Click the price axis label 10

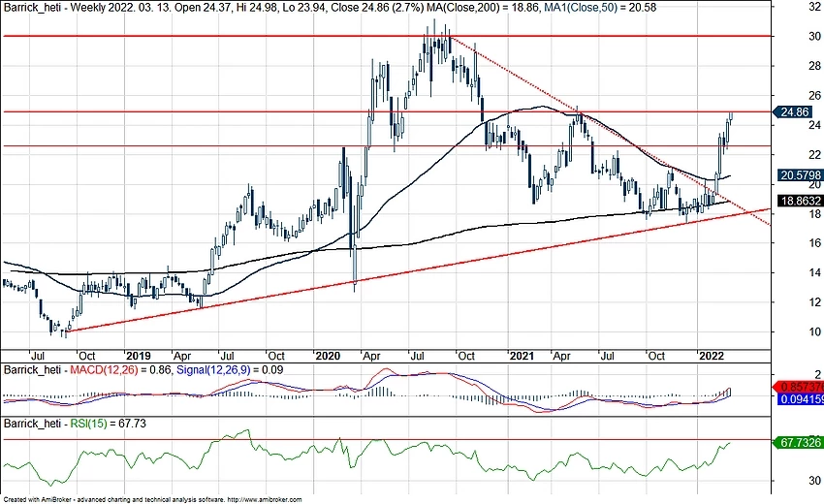click(814, 331)
